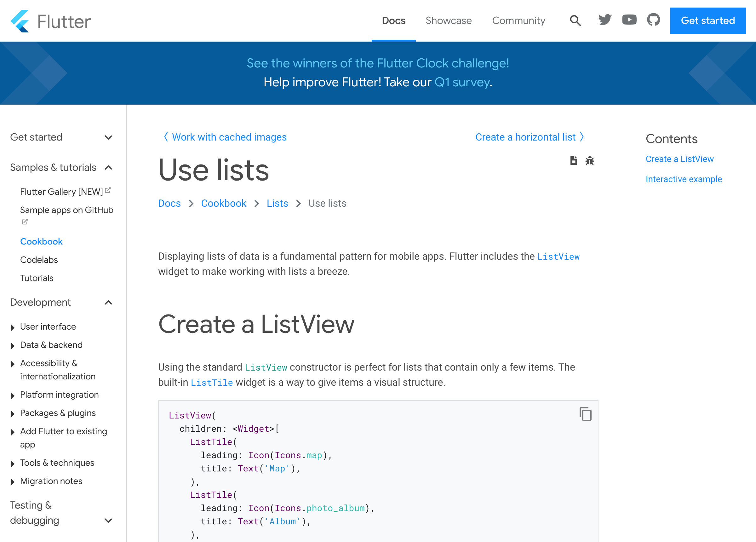The image size is (756, 542).
Task: Click the view page source document icon
Action: (573, 161)
